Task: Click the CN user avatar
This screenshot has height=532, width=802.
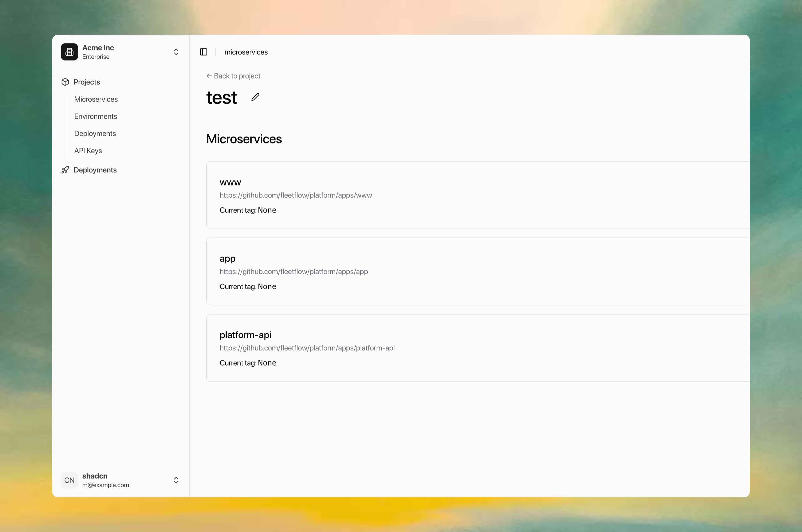Action: 69,480
